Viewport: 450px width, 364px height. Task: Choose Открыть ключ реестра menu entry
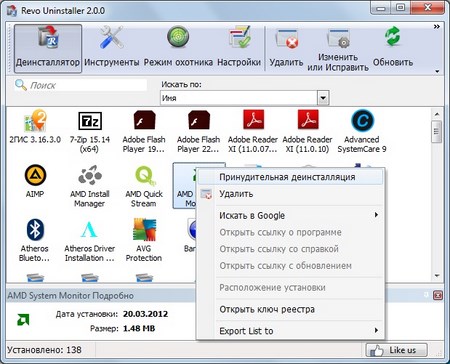290,309
